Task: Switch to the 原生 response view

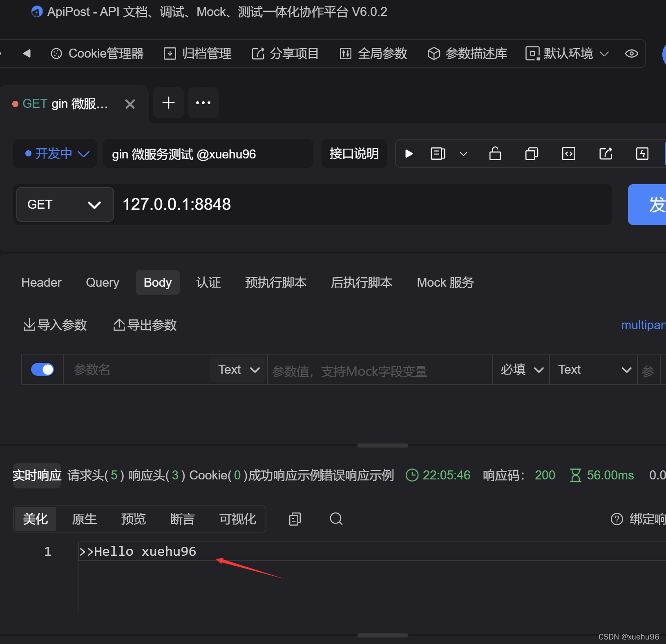Action: pos(84,519)
